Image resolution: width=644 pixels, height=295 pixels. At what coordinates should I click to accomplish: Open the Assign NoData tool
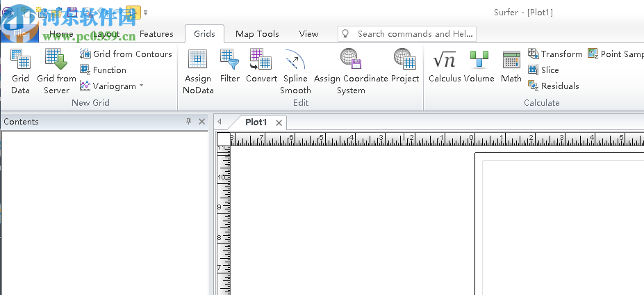(x=198, y=71)
